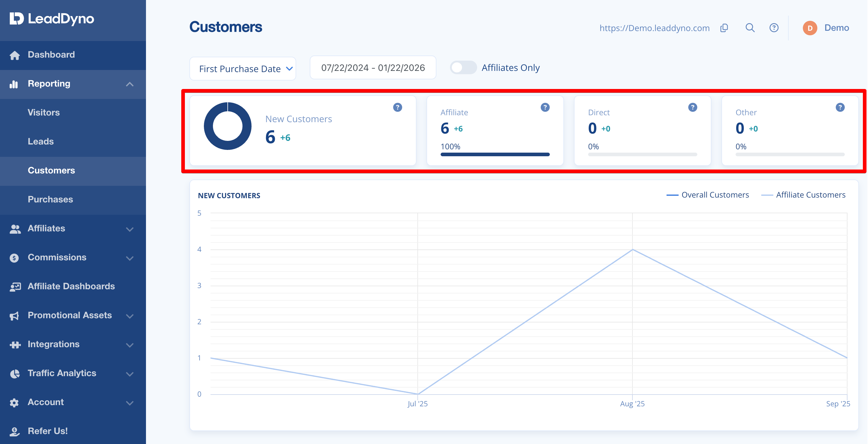Click the Account gear icon
This screenshot has width=868, height=444.
pos(14,403)
